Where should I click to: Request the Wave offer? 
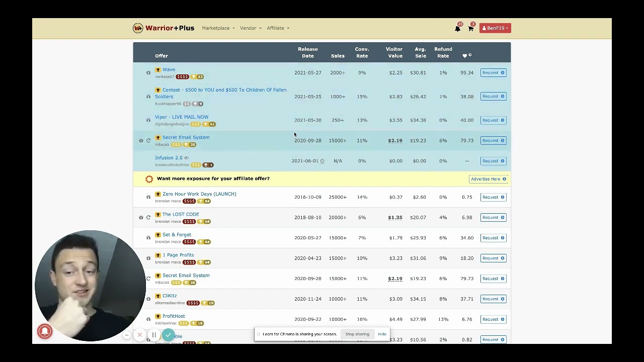click(493, 73)
